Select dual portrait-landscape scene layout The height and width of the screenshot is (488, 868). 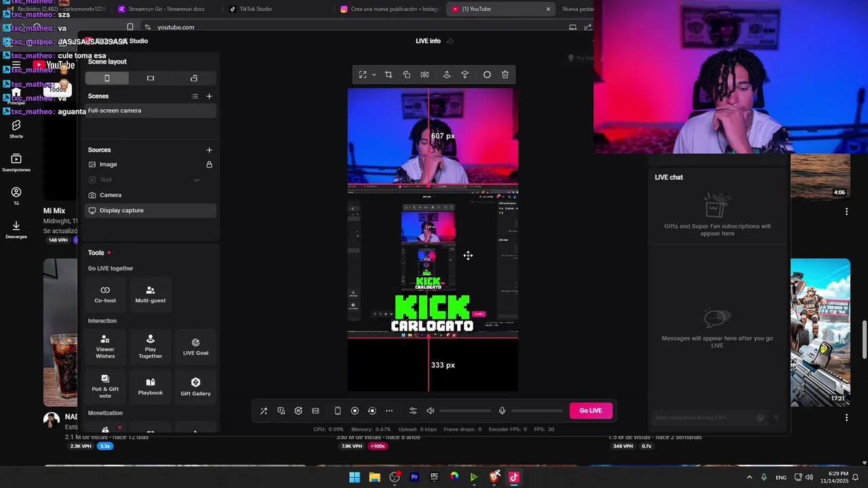coord(194,78)
